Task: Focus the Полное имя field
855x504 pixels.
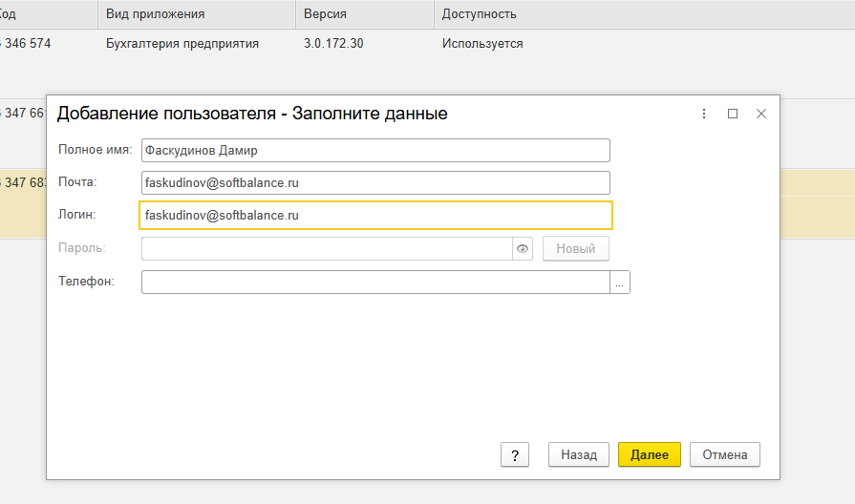Action: [375, 151]
